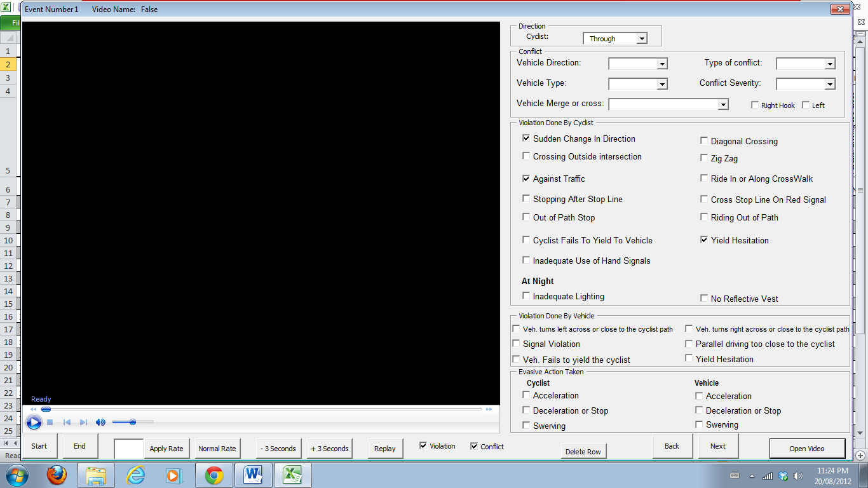
Task: Click the Back button
Action: 672,446
